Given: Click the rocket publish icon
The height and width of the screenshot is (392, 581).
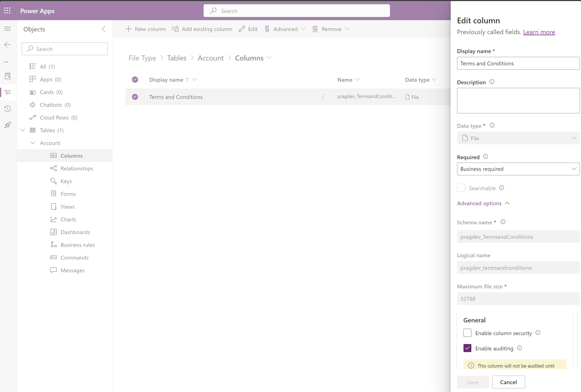Looking at the screenshot, I should pyautogui.click(x=7, y=125).
